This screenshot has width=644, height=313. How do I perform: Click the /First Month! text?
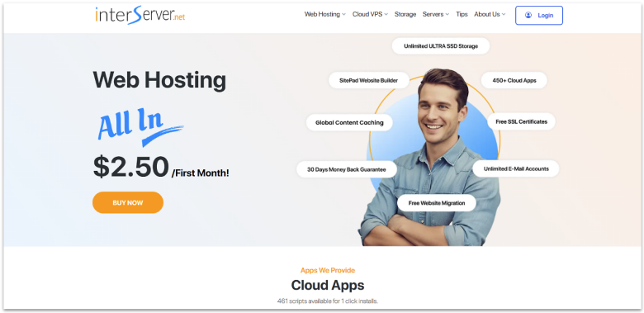200,173
